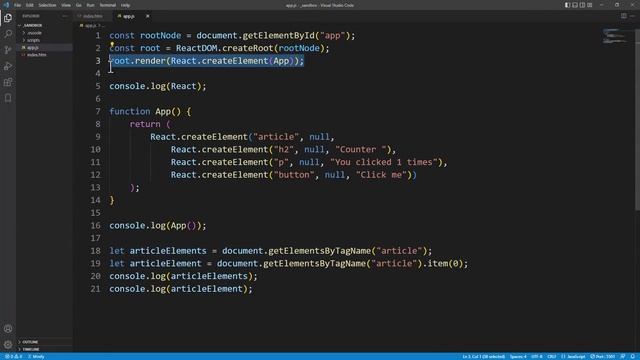Open the editor More Actions ellipsis
640x360 pixels.
[632, 16]
